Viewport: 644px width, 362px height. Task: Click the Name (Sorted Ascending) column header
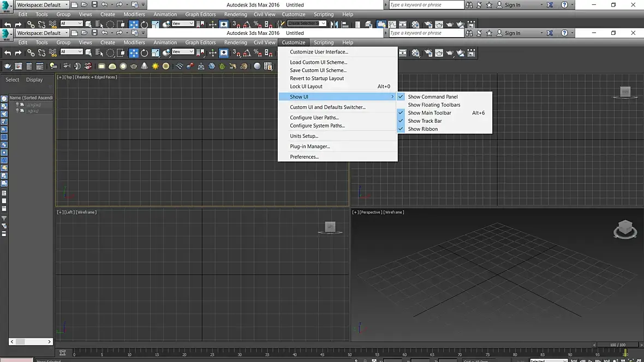click(x=31, y=98)
